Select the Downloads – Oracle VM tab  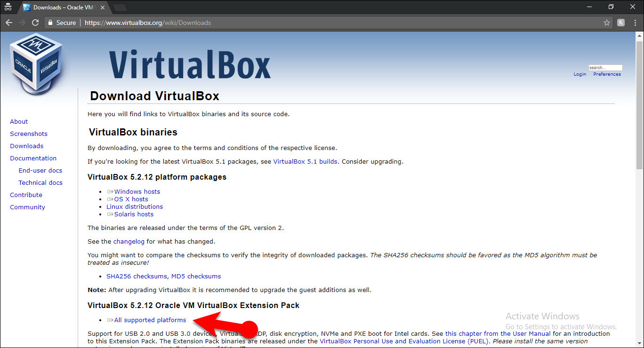(x=64, y=8)
